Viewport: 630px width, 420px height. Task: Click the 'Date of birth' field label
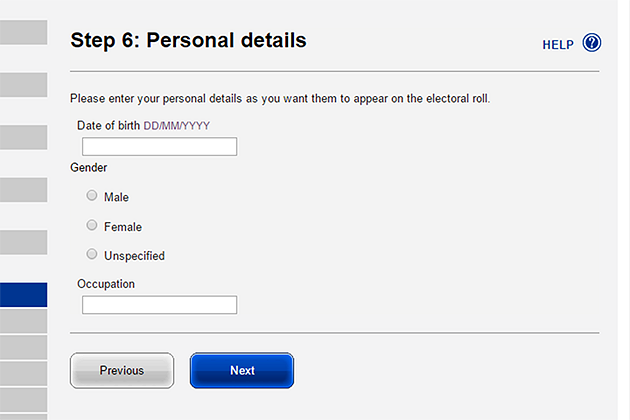pyautogui.click(x=108, y=126)
